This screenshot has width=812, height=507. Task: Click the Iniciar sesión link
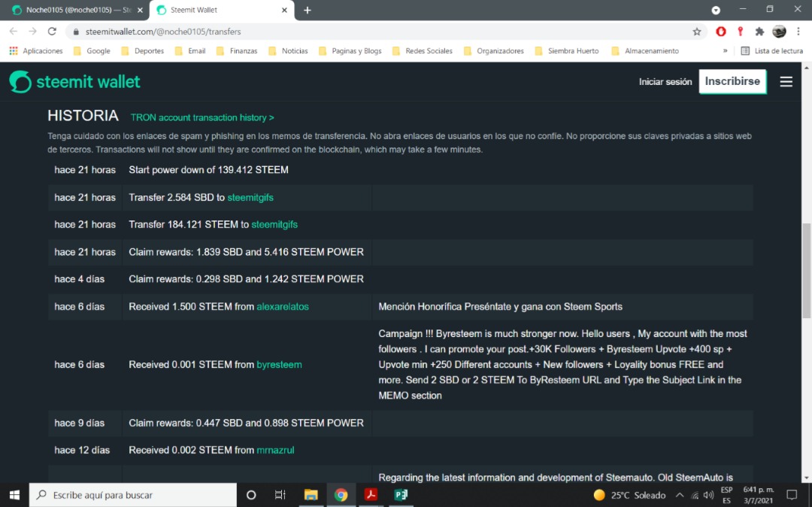pos(665,82)
